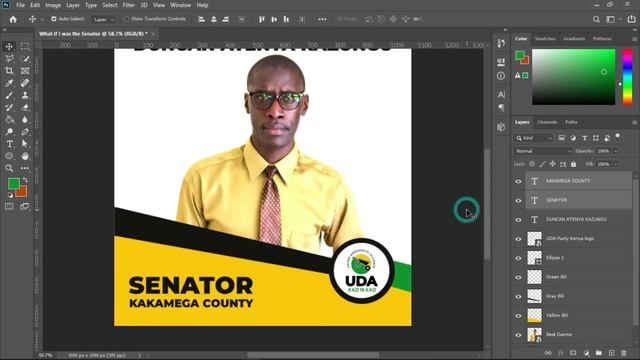Image resolution: width=640 pixels, height=360 pixels.
Task: Switch to the Paths tab
Action: [571, 122]
